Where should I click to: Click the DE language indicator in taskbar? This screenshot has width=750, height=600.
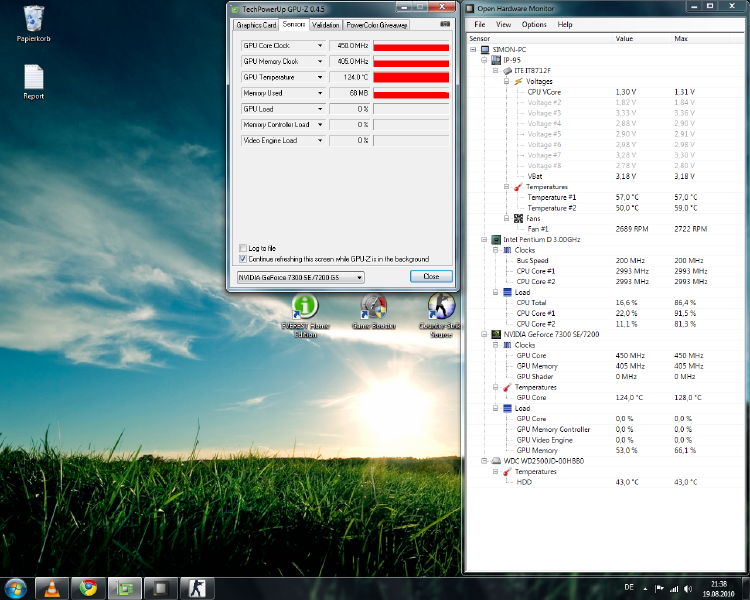[x=629, y=587]
